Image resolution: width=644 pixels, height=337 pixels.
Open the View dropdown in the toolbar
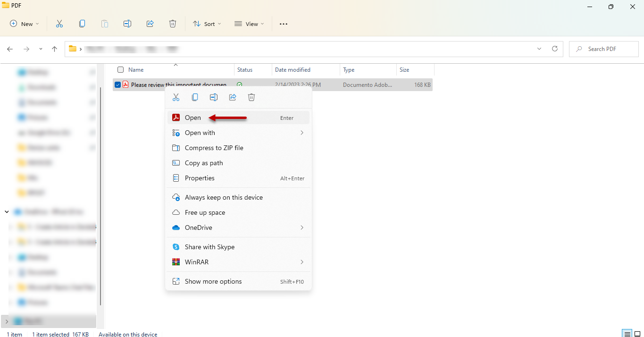tap(249, 24)
